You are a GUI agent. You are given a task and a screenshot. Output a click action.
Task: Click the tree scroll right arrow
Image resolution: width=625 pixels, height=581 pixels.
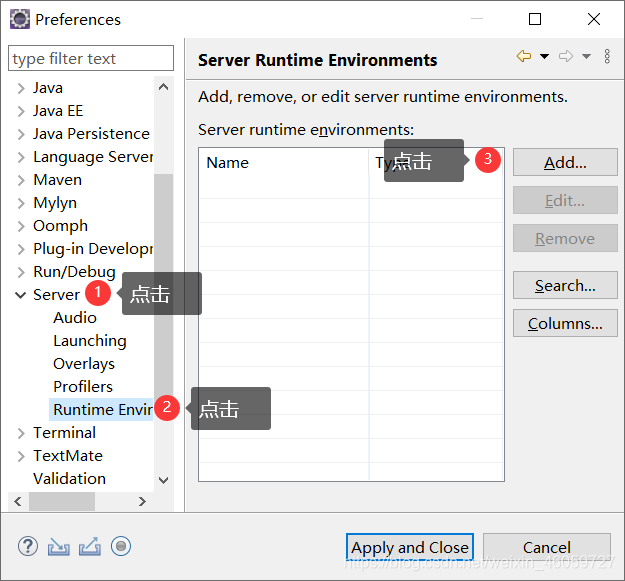pos(142,501)
